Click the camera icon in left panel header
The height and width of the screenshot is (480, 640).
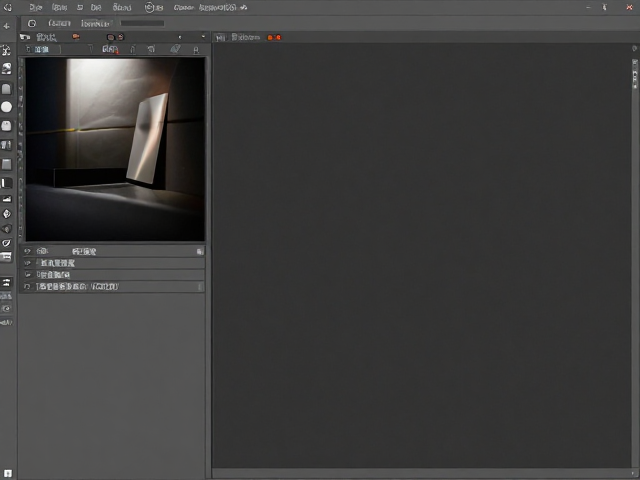[x=25, y=37]
